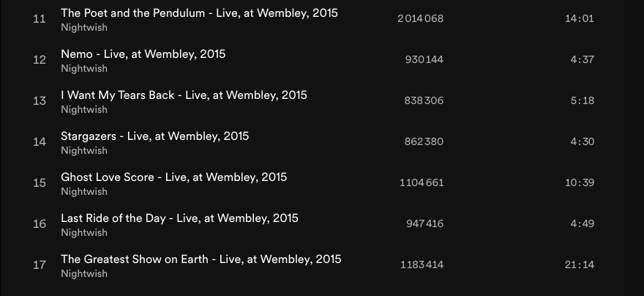Select the Ghost Love Score track title
The height and width of the screenshot is (296, 644).
[x=173, y=177]
